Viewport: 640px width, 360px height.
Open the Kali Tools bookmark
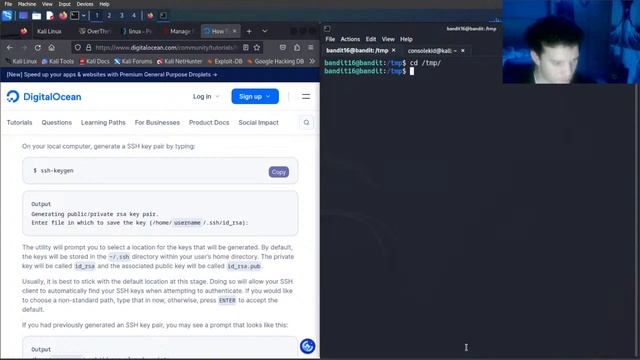click(58, 61)
